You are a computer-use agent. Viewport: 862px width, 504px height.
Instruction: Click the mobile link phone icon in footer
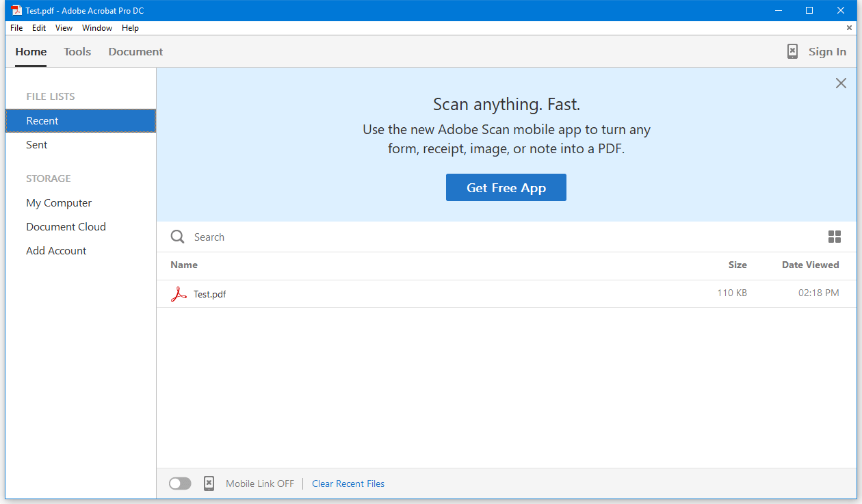coord(209,483)
